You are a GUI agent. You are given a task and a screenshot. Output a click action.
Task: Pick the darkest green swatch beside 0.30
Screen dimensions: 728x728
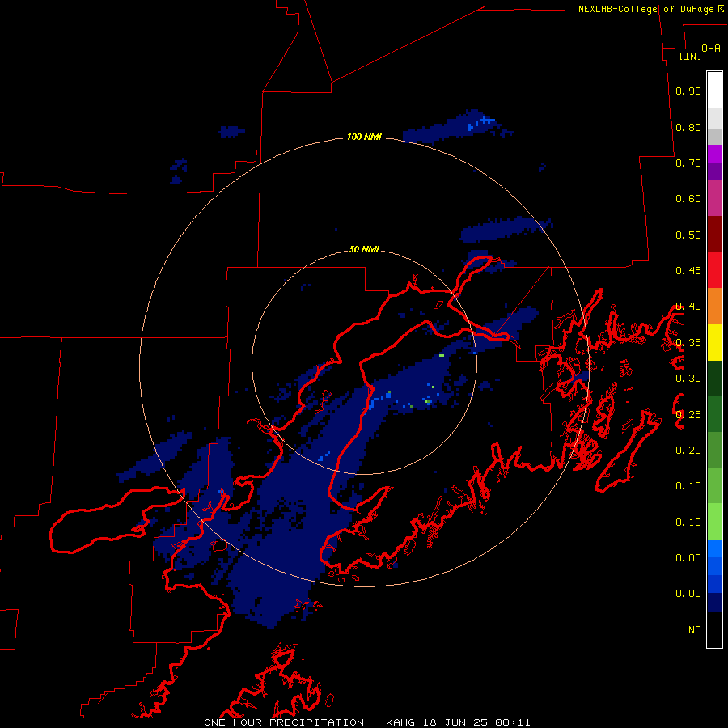[x=714, y=378]
